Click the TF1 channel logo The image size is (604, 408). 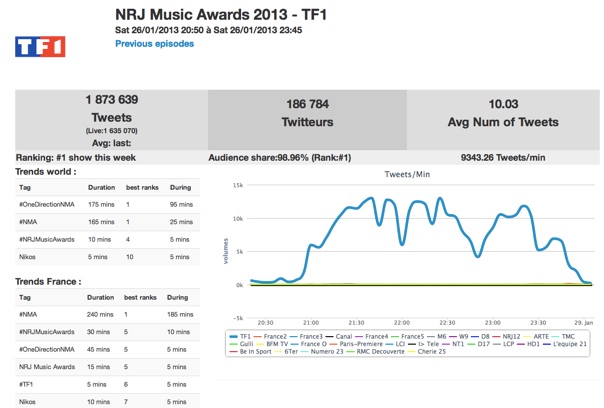click(40, 46)
